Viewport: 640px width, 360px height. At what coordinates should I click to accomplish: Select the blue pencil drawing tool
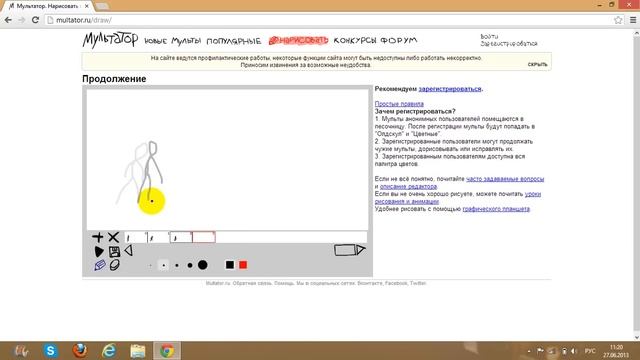coord(100,265)
